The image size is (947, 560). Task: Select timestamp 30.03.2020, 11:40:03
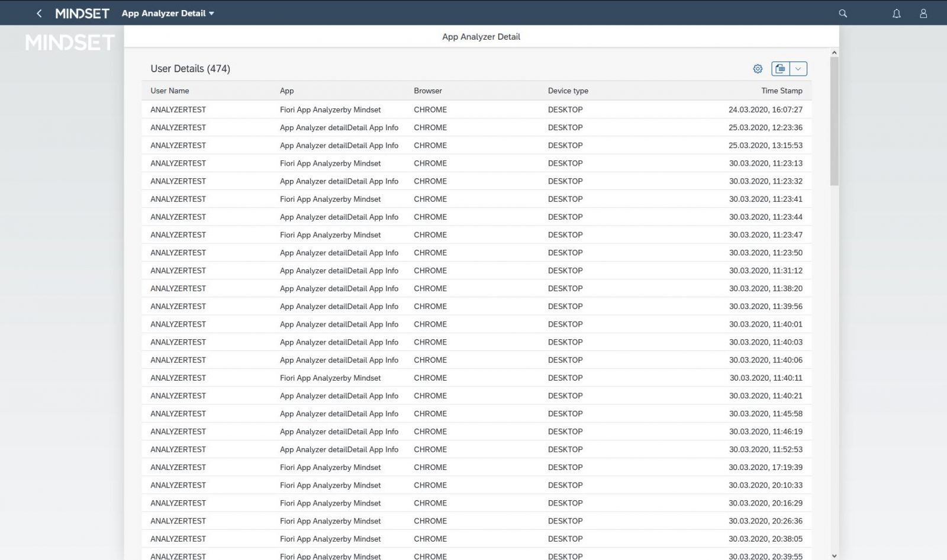[x=766, y=342]
